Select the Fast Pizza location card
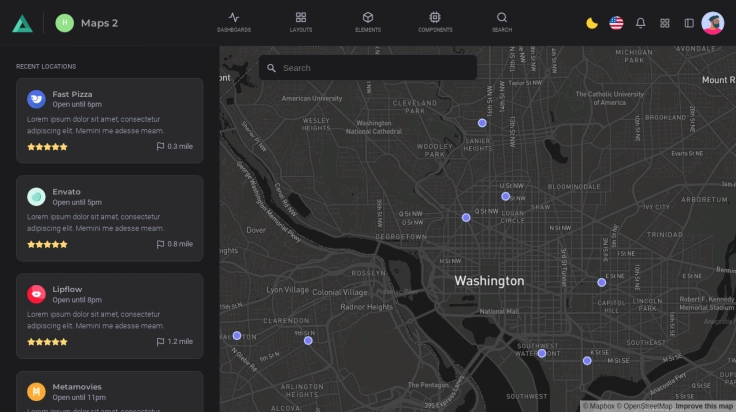This screenshot has height=412, width=736. click(110, 120)
